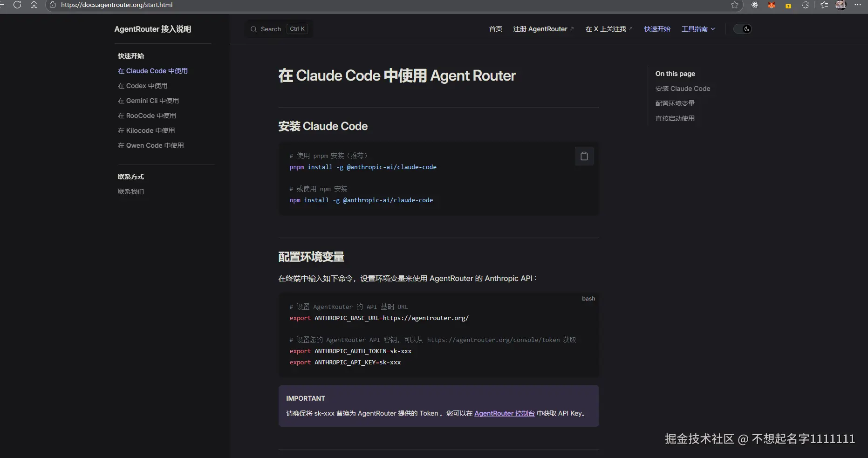Viewport: 868px width, 458px height.
Task: Copy the install code block to clipboard
Action: click(584, 156)
